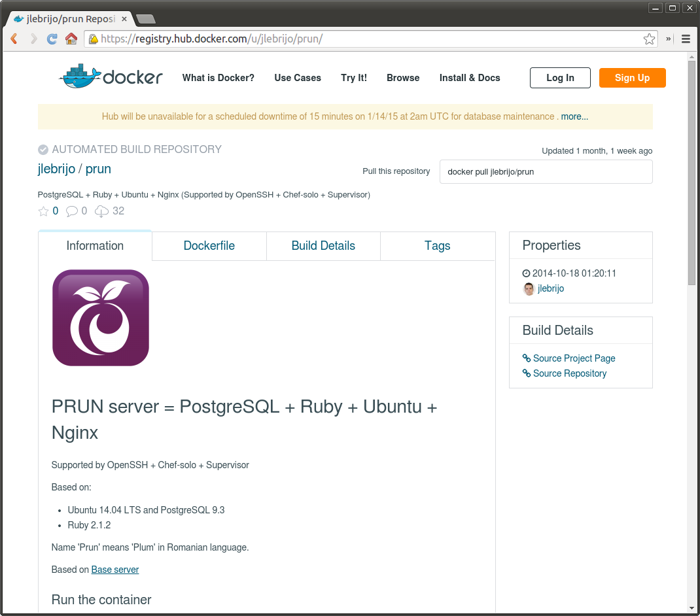Open jlebrijo profile link in Properties
The width and height of the screenshot is (700, 616).
point(550,288)
